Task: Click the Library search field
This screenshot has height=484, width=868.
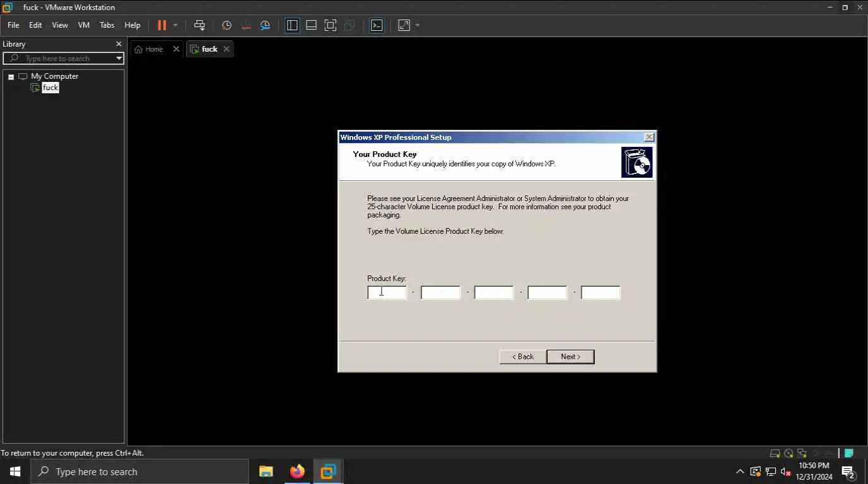Action: 63,59
